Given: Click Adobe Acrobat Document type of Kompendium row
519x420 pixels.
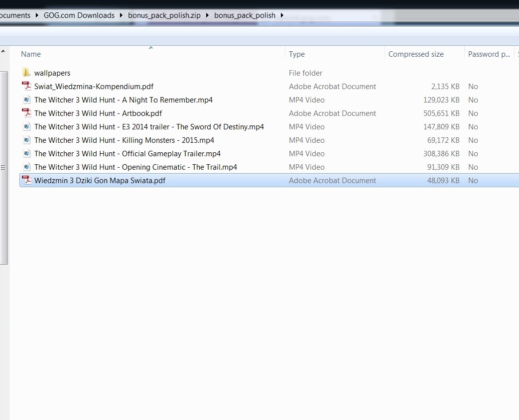Looking at the screenshot, I should 332,86.
